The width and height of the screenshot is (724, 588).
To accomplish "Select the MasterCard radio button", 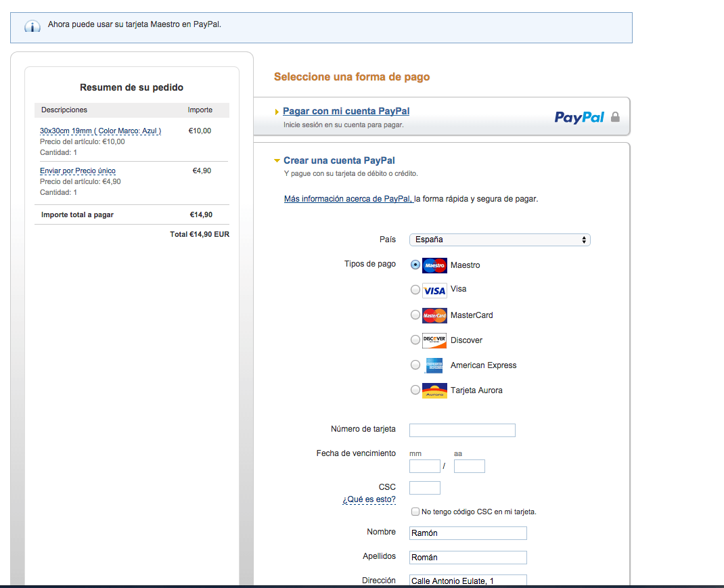I will point(415,315).
